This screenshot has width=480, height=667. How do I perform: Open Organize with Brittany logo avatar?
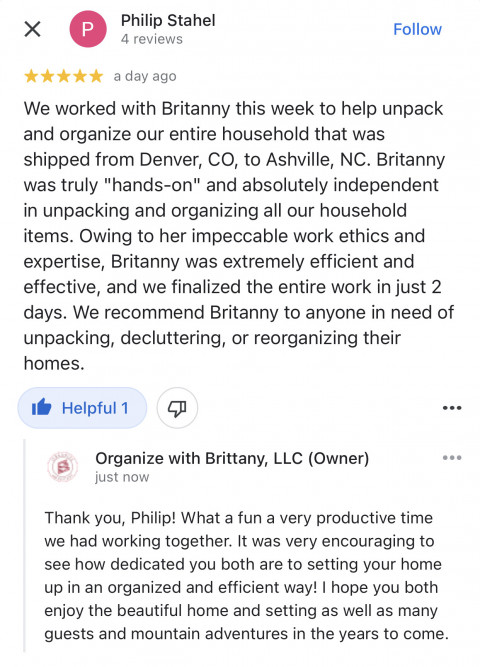[x=62, y=467]
